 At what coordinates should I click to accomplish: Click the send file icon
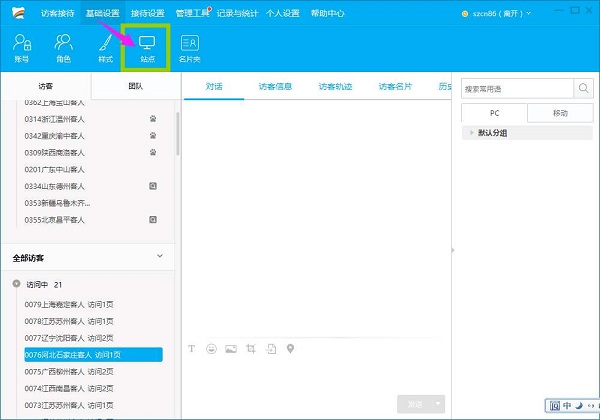pos(271,348)
